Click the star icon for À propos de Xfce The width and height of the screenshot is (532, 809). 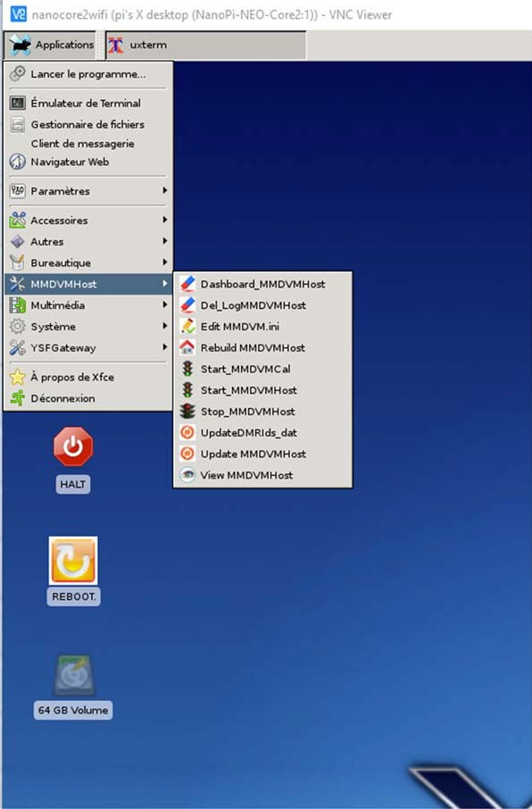point(18,377)
